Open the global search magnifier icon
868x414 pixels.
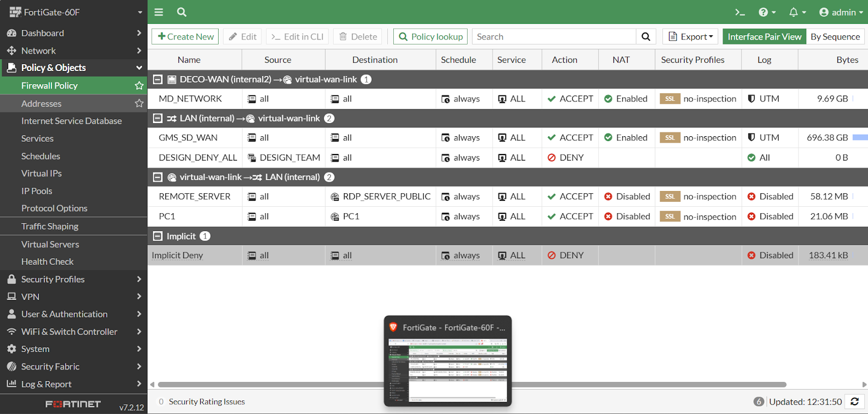click(182, 12)
